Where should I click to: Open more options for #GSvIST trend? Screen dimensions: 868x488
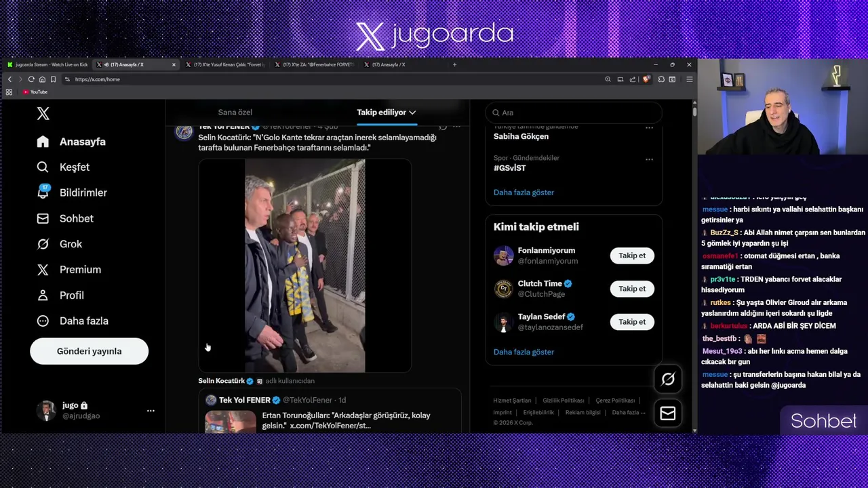coord(649,159)
